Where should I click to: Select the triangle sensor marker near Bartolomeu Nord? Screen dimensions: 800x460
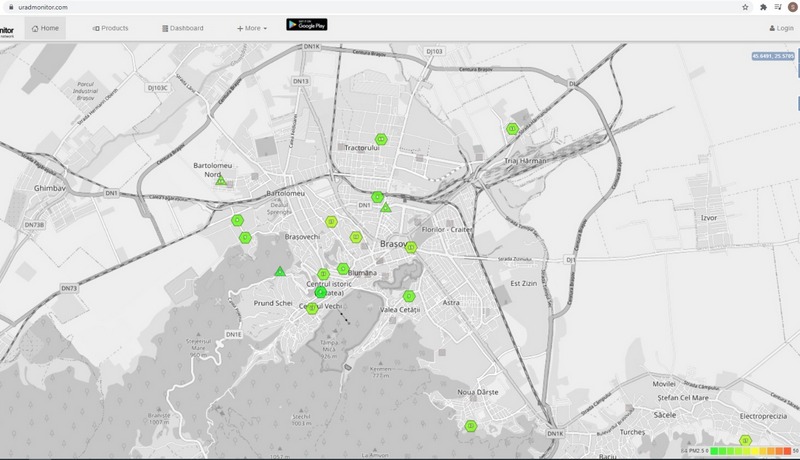click(x=221, y=181)
